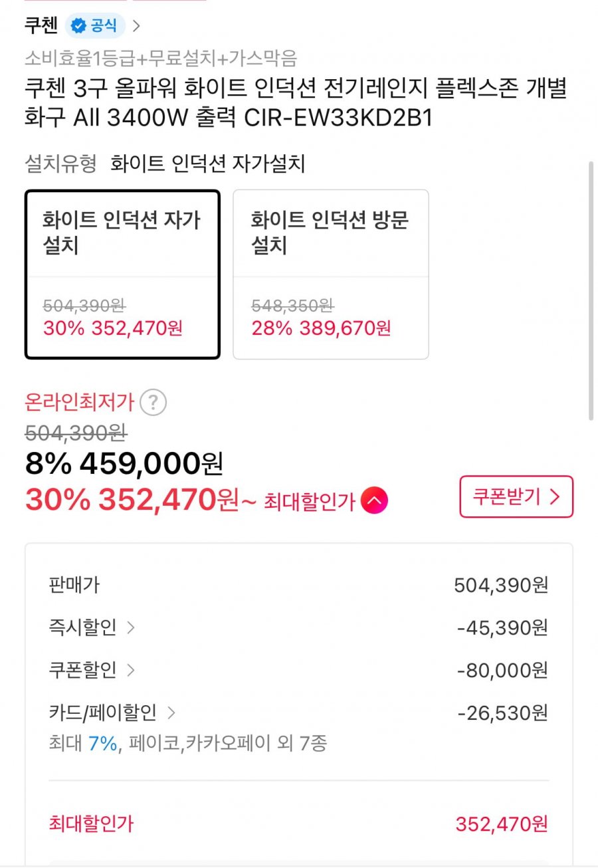Screen dimensions: 598x868
Task: Select 화이트 인덕션 방문설치 option
Action: point(330,274)
